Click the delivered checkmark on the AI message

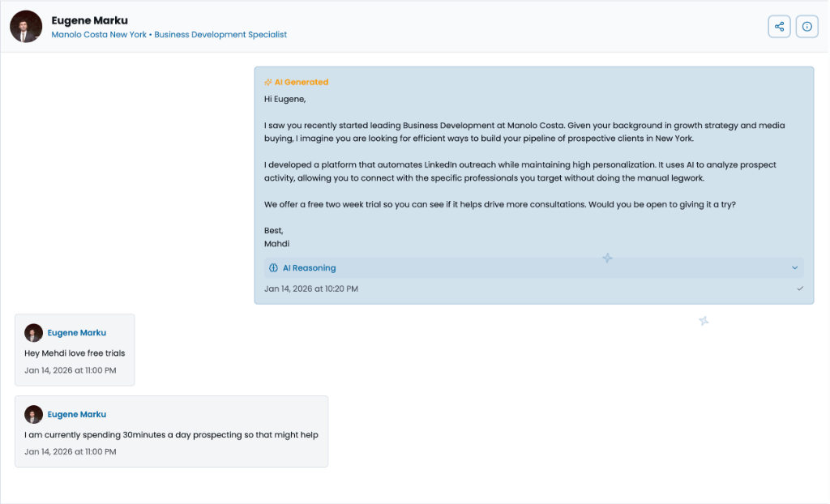[800, 288]
